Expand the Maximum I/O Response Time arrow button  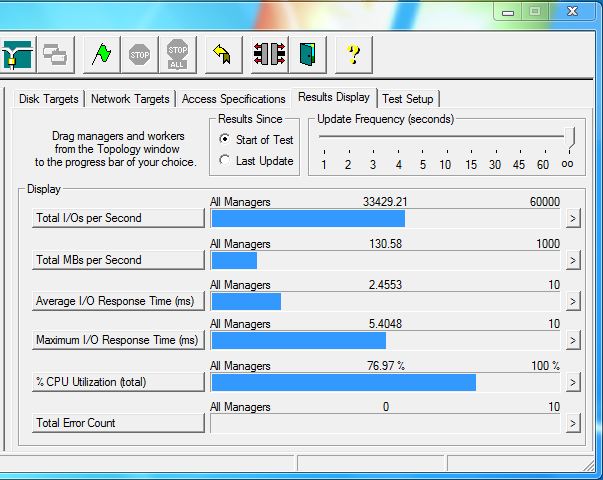tap(573, 340)
